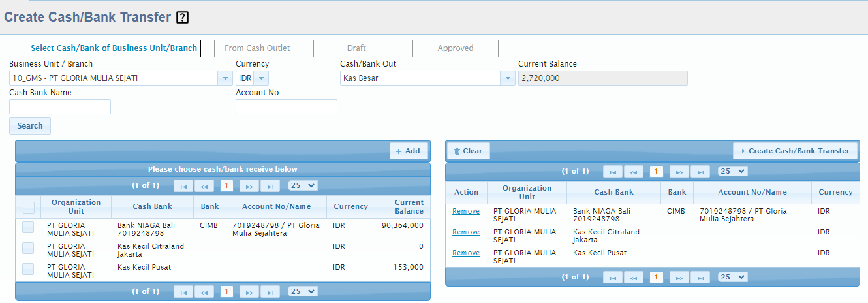The height and width of the screenshot is (303, 868).
Task: Expand the Cash/Bank Out Kas Besar dropdown
Action: [x=508, y=78]
